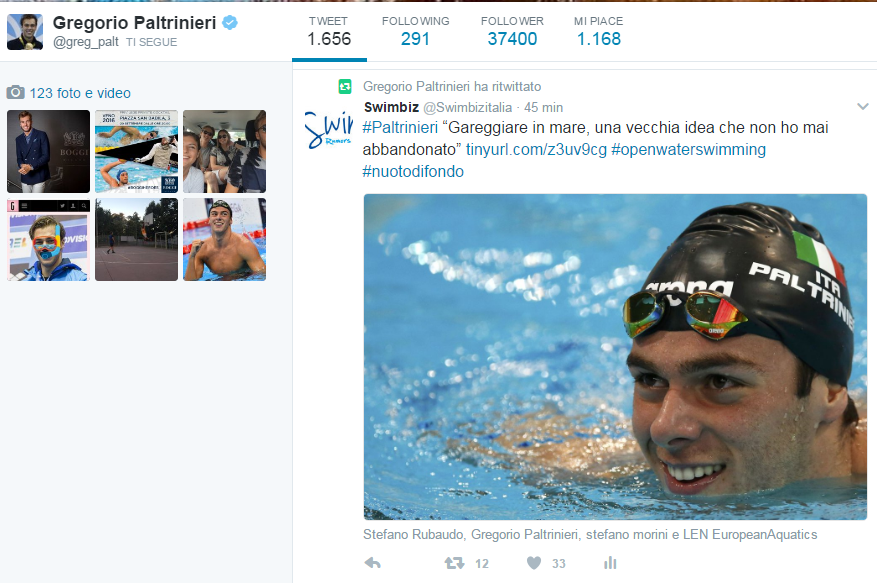Open tweet activity bar chart icon
Image resolution: width=877 pixels, height=583 pixels.
(610, 563)
